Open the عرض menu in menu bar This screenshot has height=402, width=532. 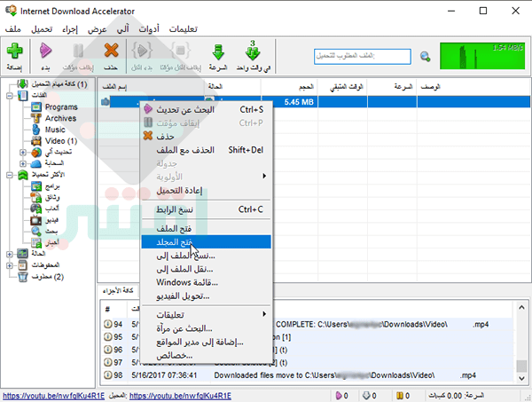point(97,29)
